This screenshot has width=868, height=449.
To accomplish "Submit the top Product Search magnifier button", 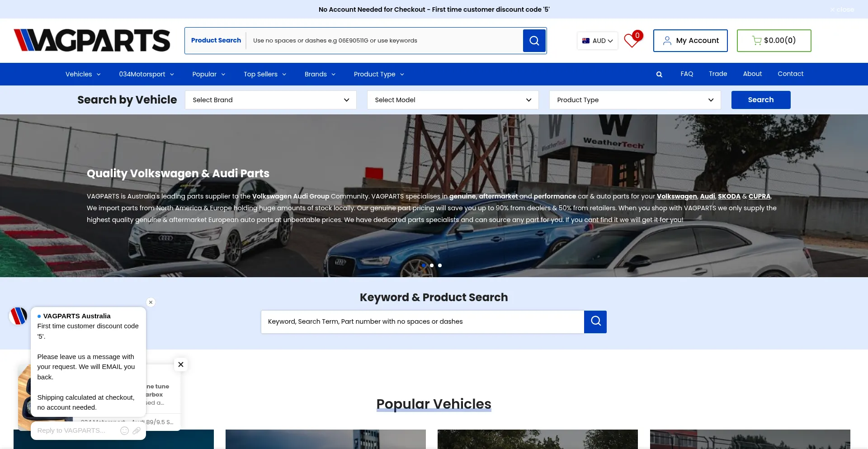I will pos(534,41).
